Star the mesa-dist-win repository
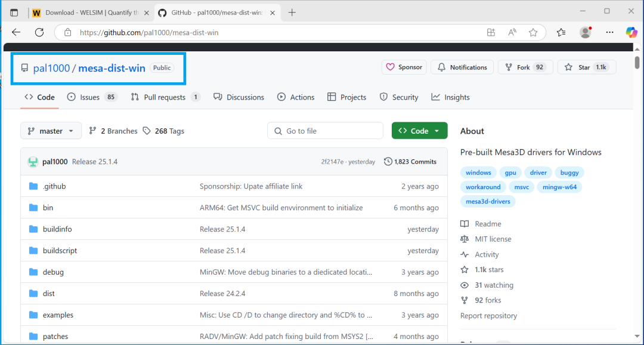The width and height of the screenshot is (644, 345). coord(587,67)
